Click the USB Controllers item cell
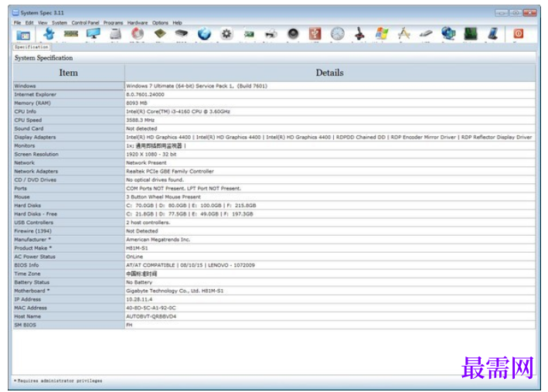The image size is (548, 392). click(69, 223)
